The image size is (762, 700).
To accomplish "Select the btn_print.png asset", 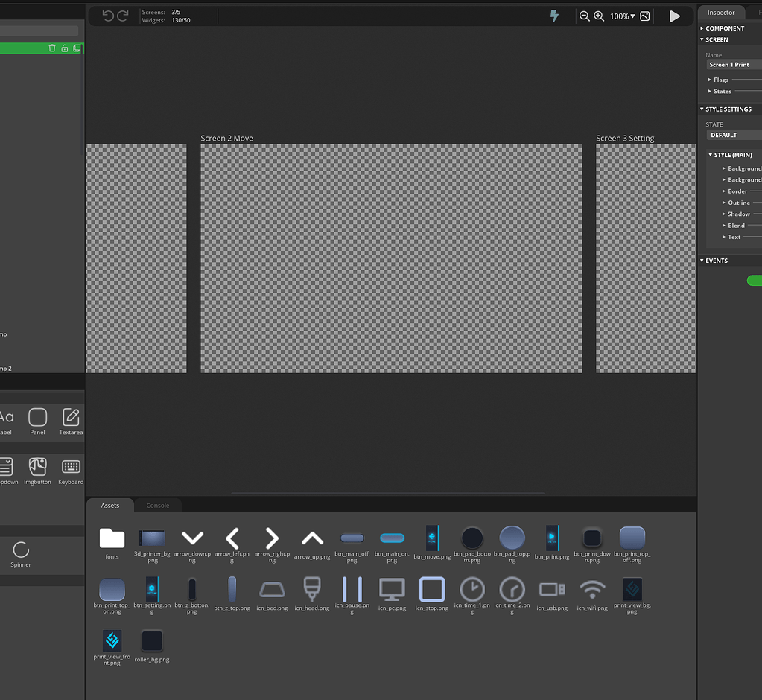I will [x=552, y=542].
